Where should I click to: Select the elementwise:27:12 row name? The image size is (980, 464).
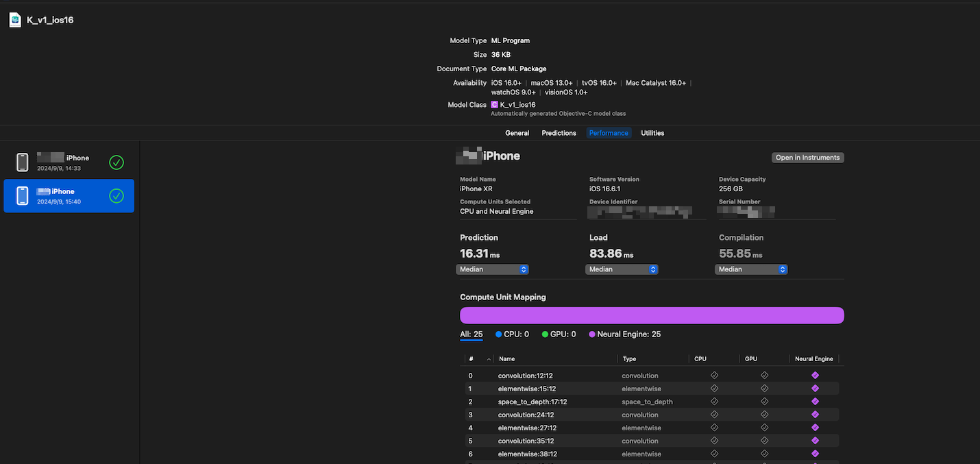(528, 428)
